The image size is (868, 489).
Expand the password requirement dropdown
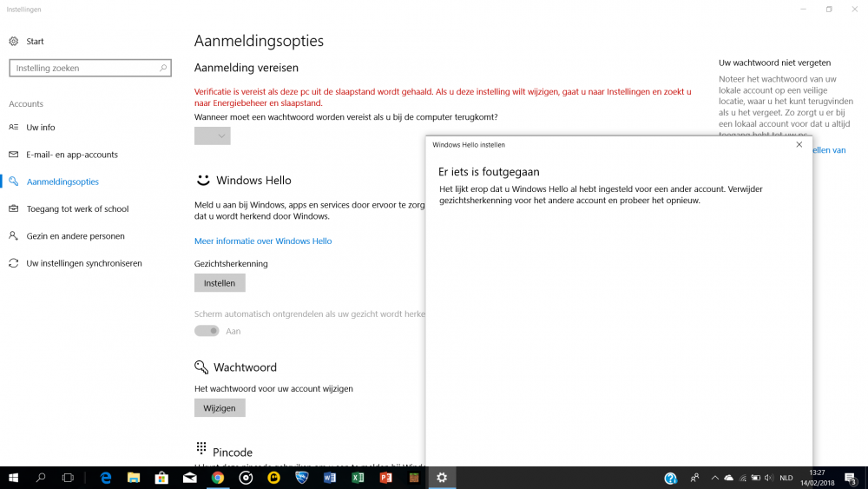(x=212, y=135)
